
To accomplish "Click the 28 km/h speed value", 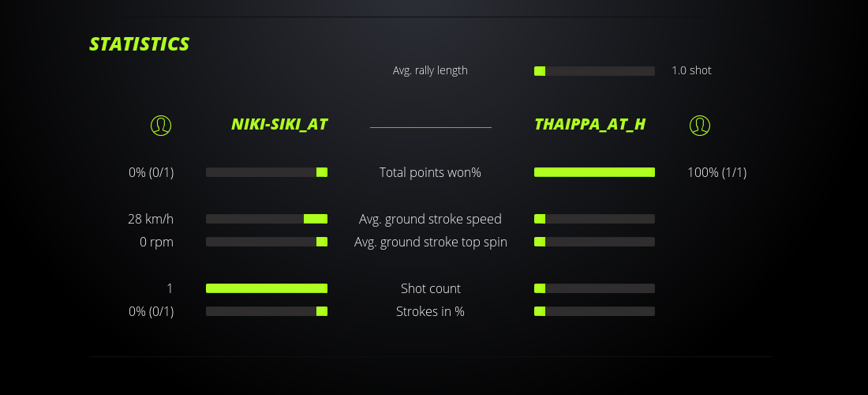I will click(x=151, y=219).
